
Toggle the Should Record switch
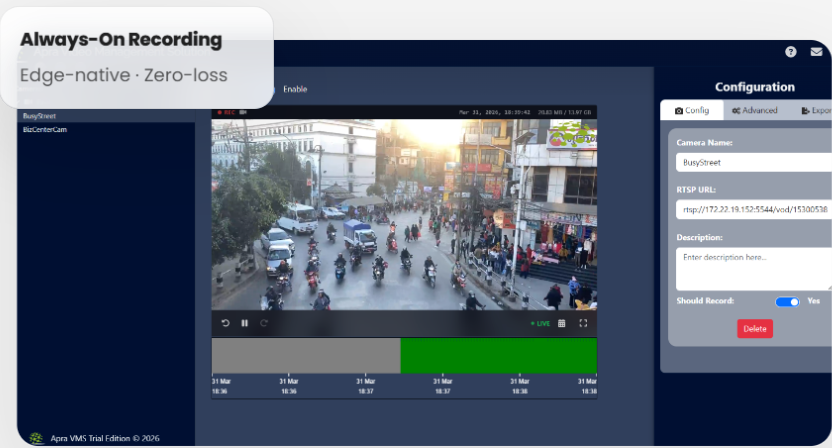pyautogui.click(x=787, y=301)
